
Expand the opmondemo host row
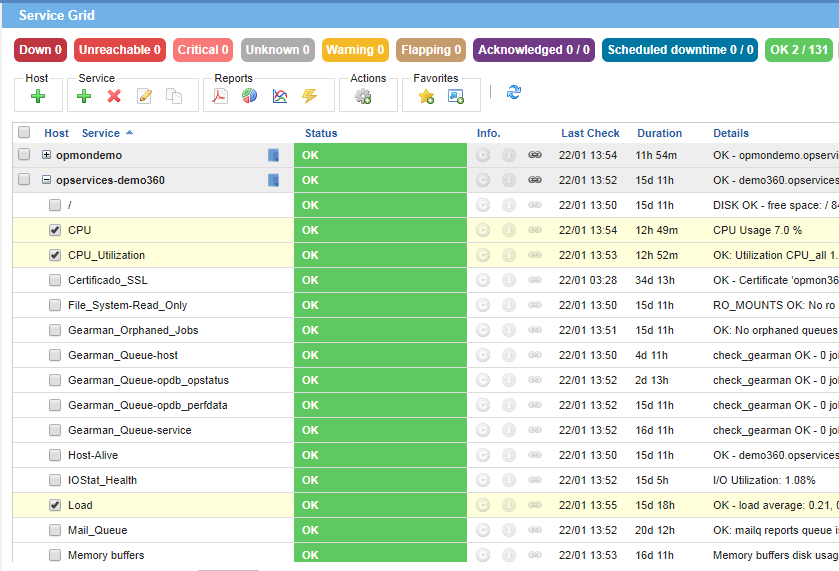tap(46, 155)
